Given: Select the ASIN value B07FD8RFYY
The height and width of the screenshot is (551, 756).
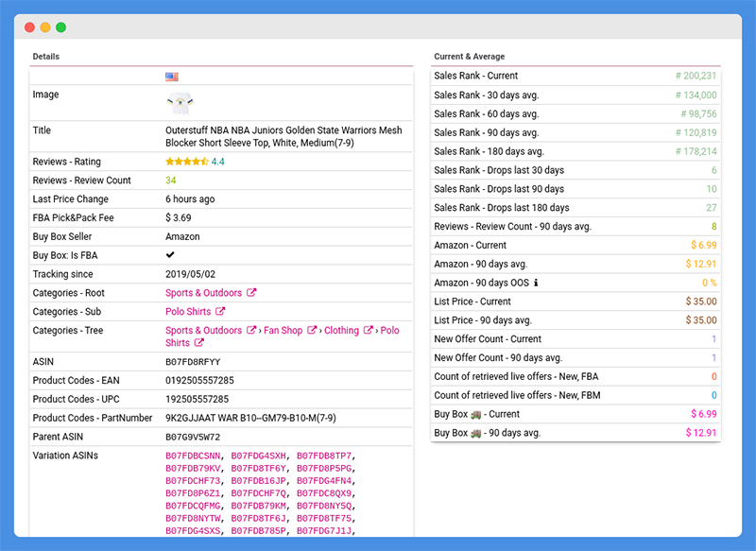Looking at the screenshot, I should [193, 362].
